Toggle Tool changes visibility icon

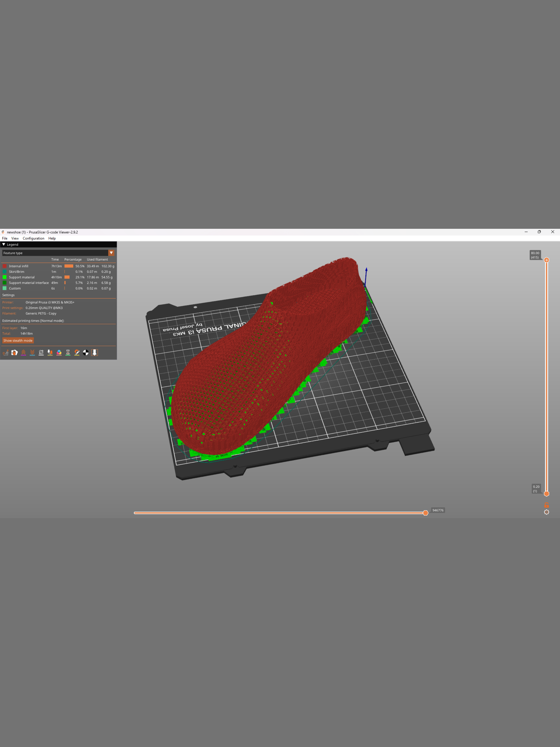pyautogui.click(x=50, y=353)
